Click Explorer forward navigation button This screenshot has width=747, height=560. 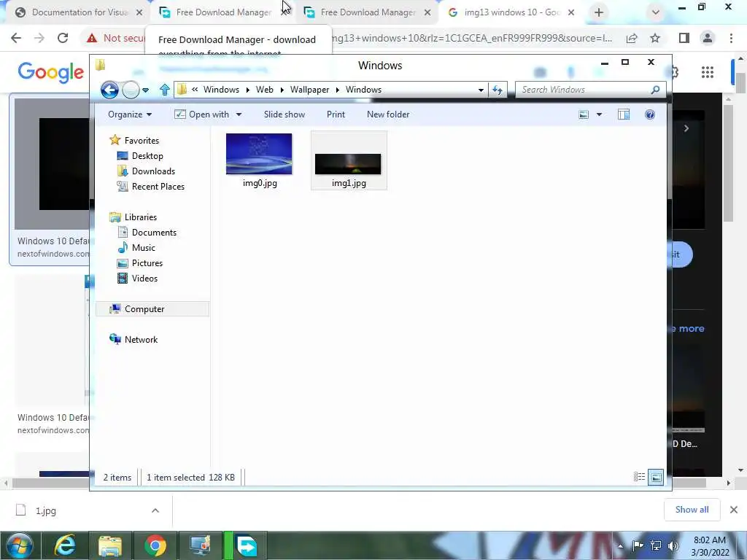(x=131, y=90)
